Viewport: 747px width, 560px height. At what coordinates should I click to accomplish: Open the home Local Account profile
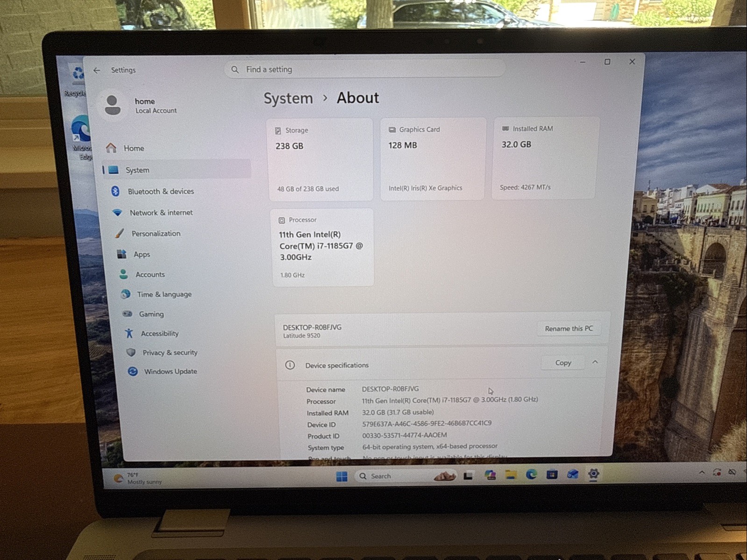tap(140, 106)
